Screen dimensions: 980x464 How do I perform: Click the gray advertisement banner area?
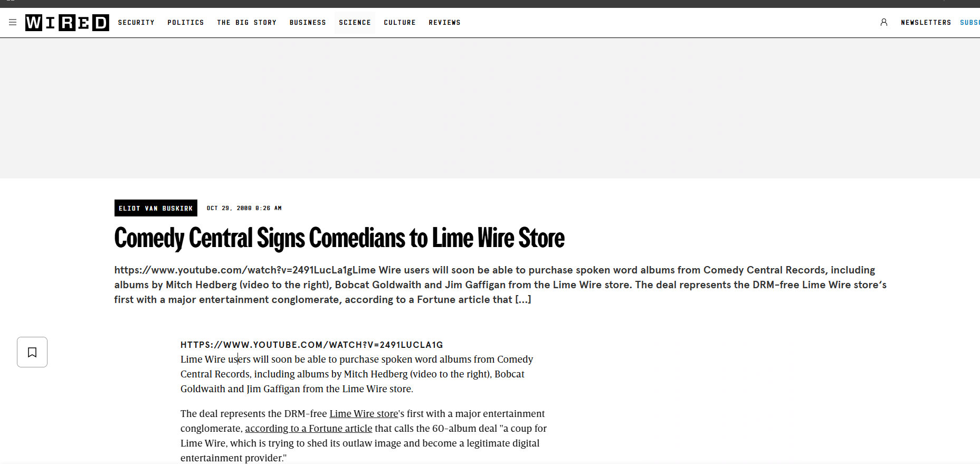click(490, 108)
